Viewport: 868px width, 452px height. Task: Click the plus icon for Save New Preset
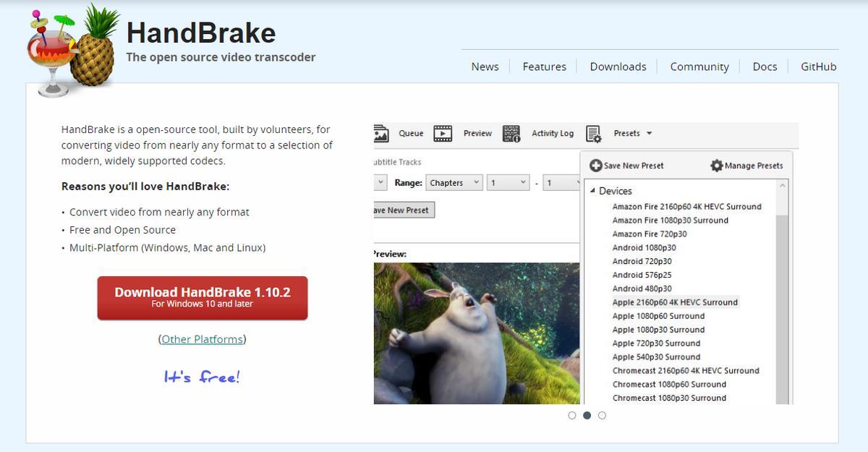pyautogui.click(x=596, y=166)
